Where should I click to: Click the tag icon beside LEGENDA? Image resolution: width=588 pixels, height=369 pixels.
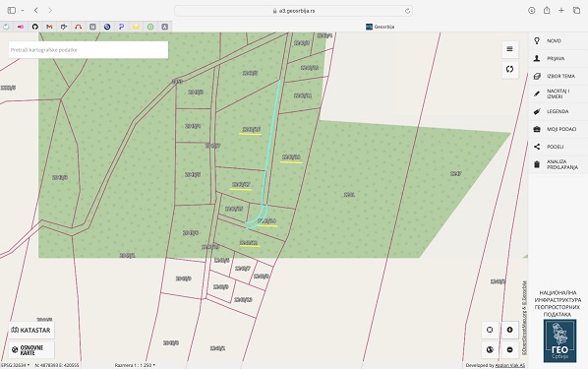[537, 111]
